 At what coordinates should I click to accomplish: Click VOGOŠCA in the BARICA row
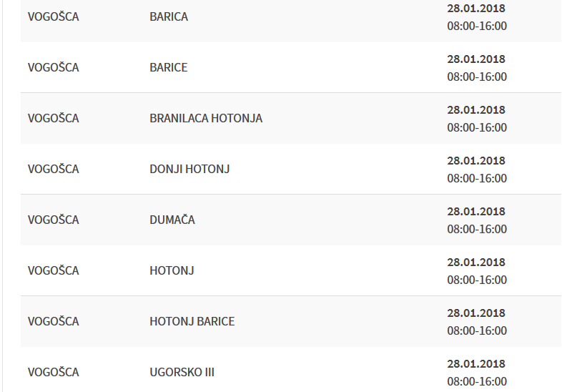tap(54, 16)
